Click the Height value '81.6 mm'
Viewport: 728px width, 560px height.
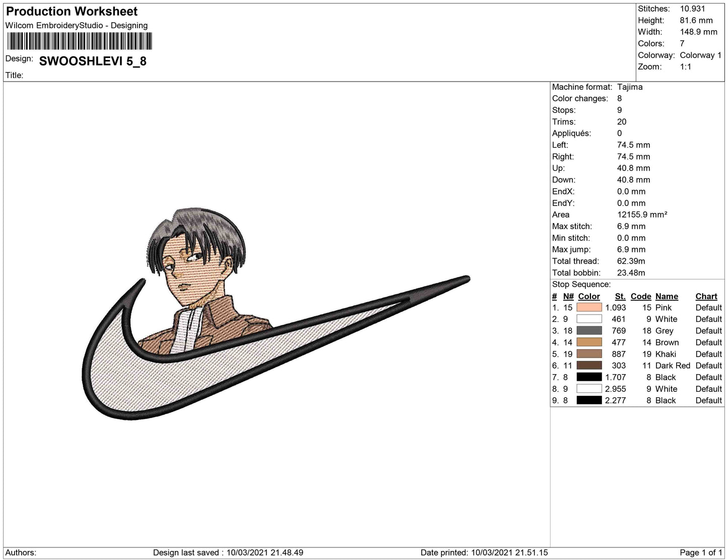(696, 20)
